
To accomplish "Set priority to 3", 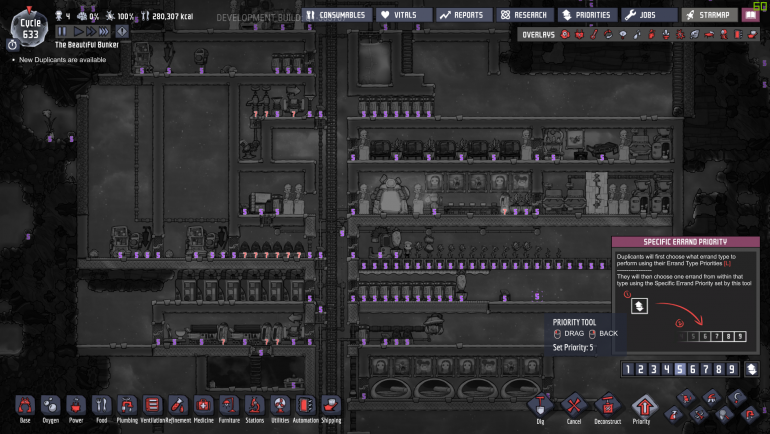I will (x=654, y=369).
